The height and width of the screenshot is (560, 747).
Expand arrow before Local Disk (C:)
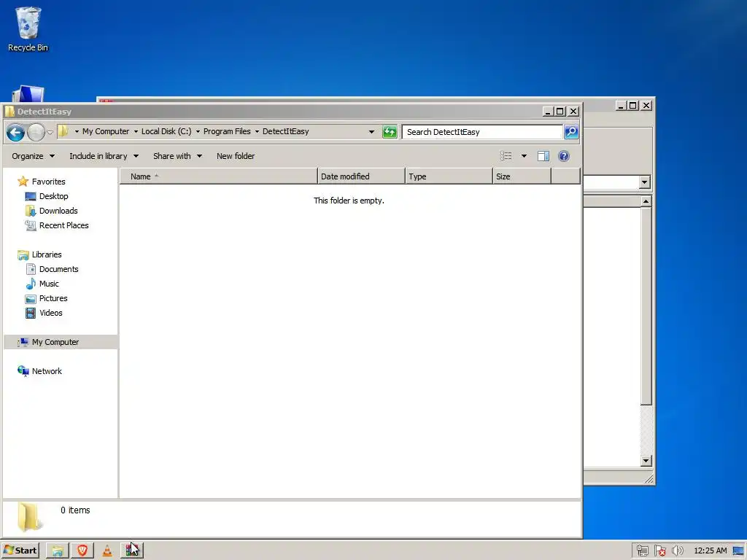coord(136,132)
